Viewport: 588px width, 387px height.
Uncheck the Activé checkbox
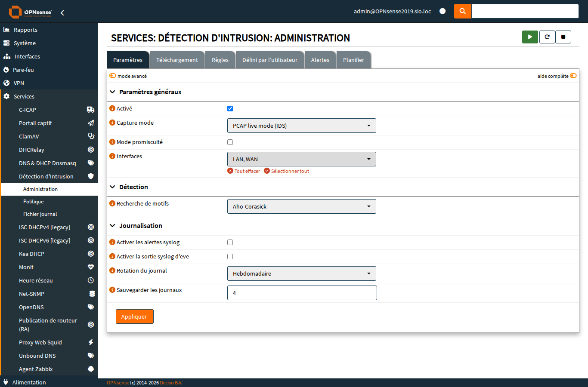230,109
